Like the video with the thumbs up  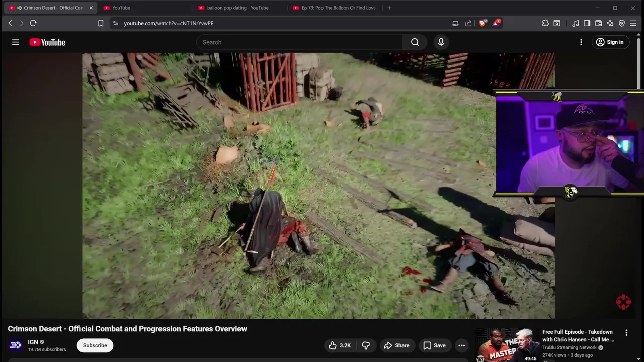pyautogui.click(x=339, y=345)
